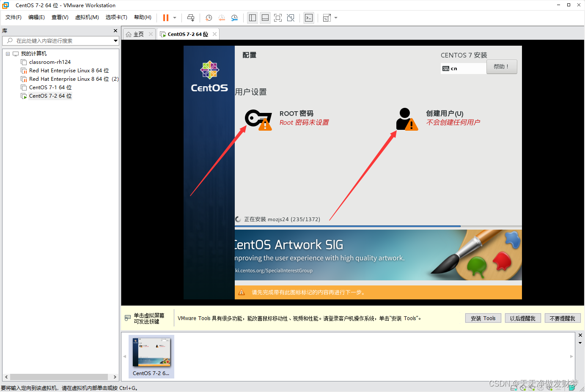Click the cn keyboard layout indicator
This screenshot has height=392, width=585.
click(463, 69)
